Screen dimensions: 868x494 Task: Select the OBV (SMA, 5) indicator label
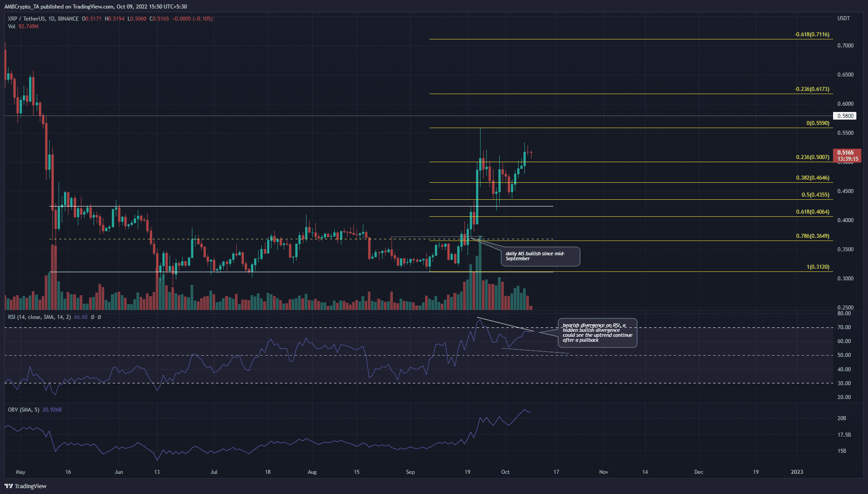tap(24, 410)
